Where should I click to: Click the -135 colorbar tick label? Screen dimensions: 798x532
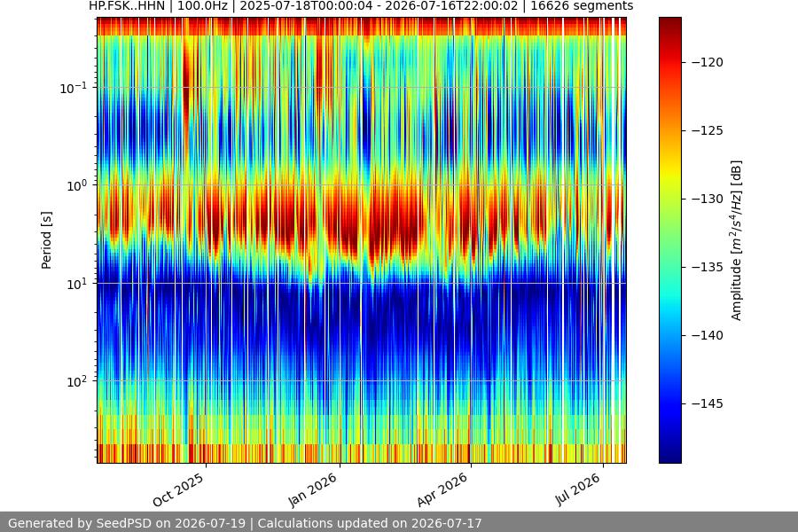click(708, 267)
